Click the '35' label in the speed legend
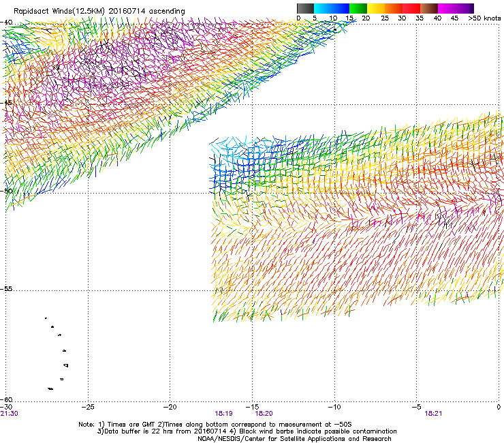Image resolution: width=504 pixels, height=443 pixels. pos(420,18)
